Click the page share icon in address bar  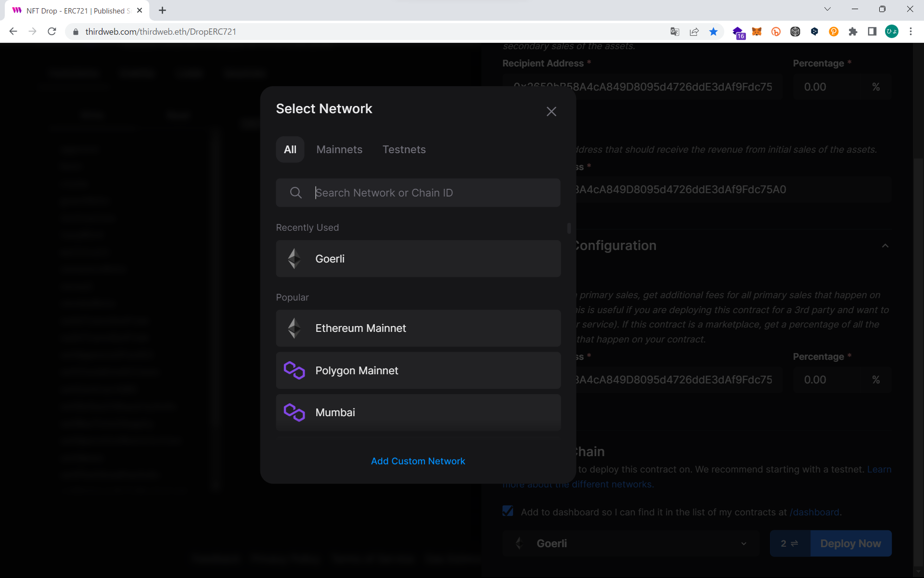[694, 32]
